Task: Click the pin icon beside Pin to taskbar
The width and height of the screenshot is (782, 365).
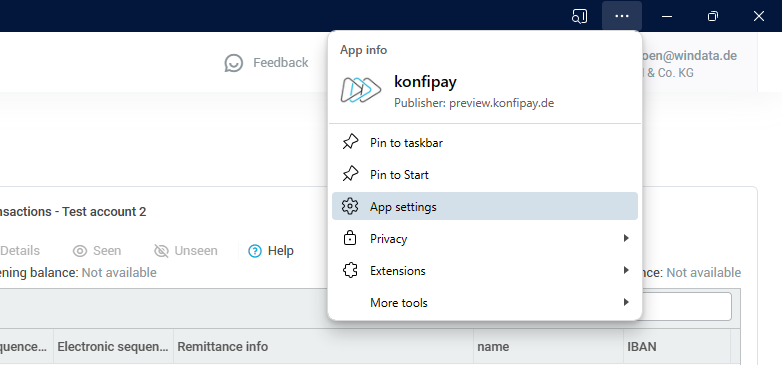Action: point(350,143)
